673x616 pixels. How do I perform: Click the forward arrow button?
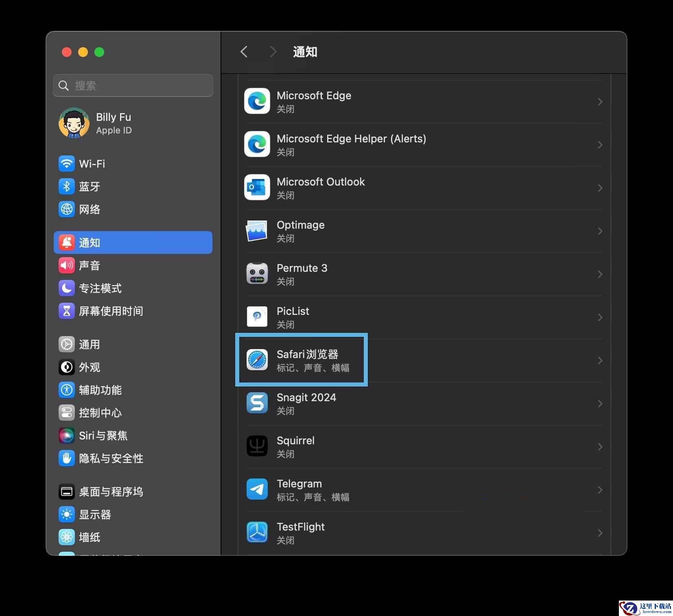[x=273, y=52]
